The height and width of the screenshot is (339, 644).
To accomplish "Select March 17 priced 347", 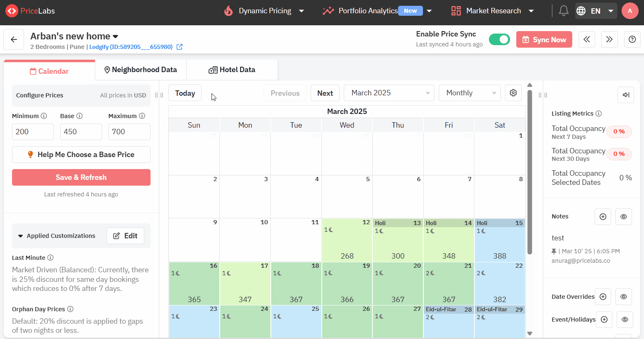I will (x=245, y=283).
